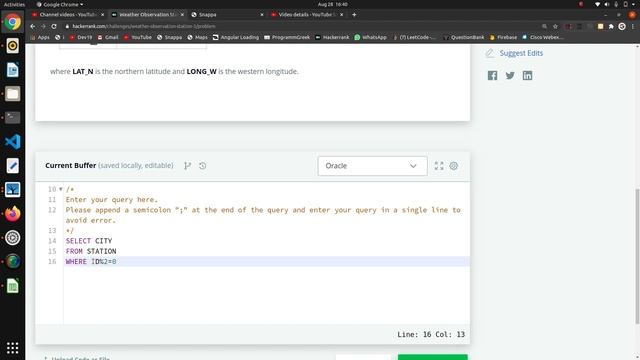The image size is (640, 360).
Task: Open the Apps bookmark shortcut
Action: (x=40, y=37)
